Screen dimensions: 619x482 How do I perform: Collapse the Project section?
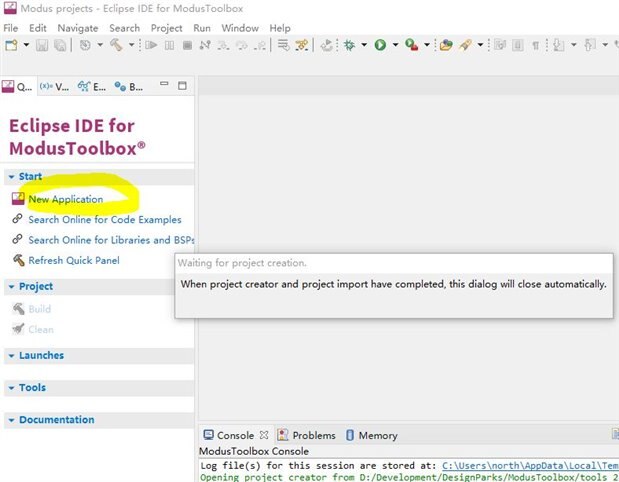[11, 287]
